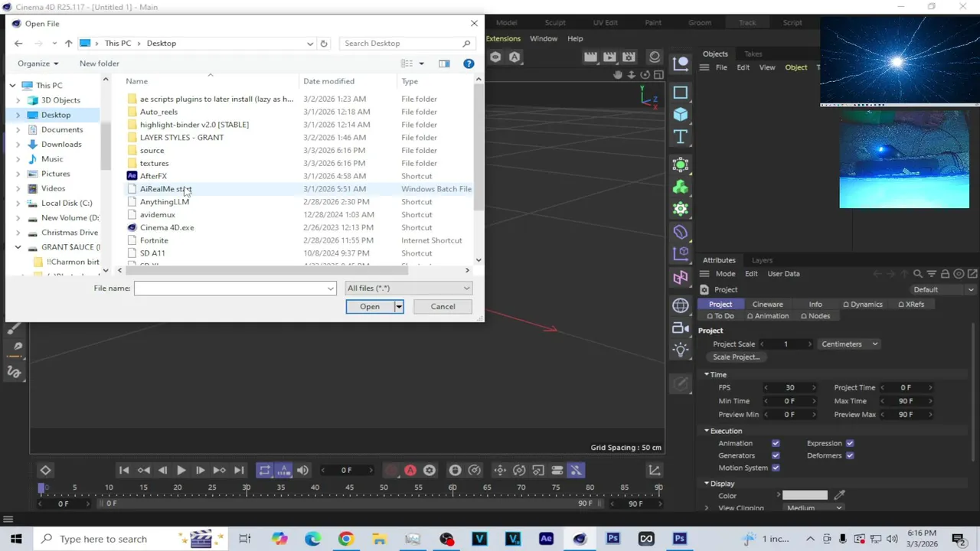Click the Attributes lock element icon

(946, 274)
